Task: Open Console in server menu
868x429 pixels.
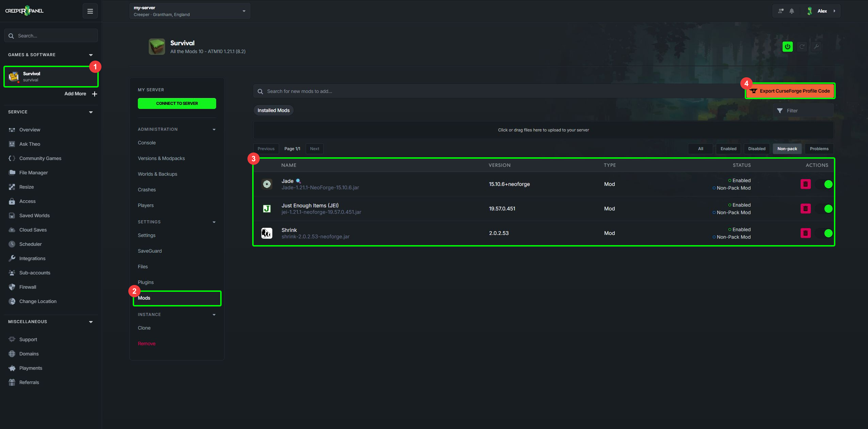Action: pos(147,143)
